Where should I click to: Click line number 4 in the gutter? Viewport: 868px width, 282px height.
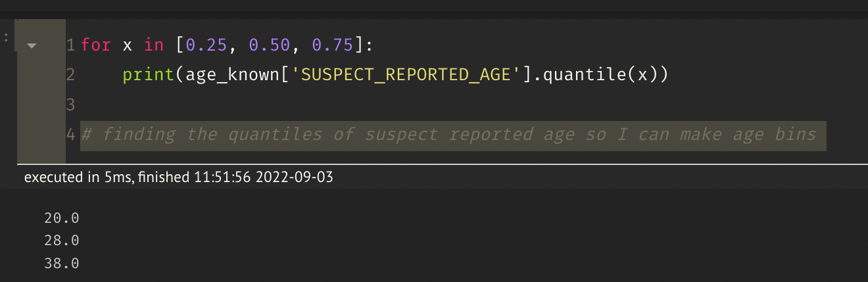(70, 135)
